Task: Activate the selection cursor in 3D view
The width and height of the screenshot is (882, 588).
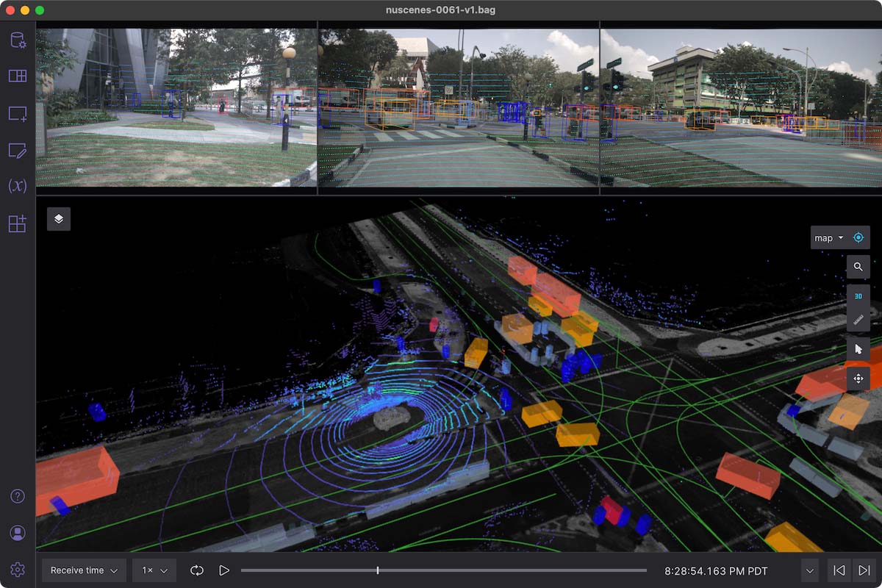Action: (x=858, y=349)
